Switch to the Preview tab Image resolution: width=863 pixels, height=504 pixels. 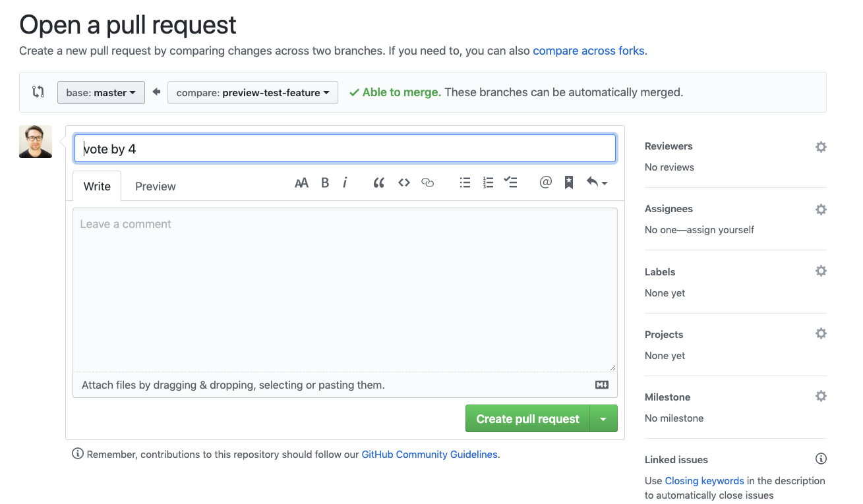tap(155, 186)
